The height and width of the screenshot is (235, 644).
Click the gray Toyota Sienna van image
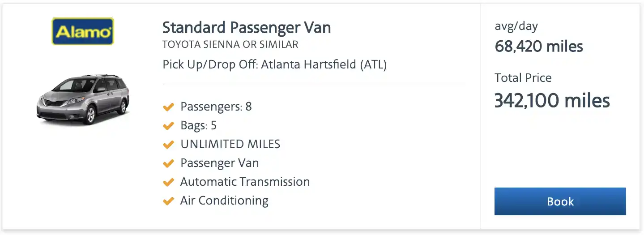coord(82,99)
